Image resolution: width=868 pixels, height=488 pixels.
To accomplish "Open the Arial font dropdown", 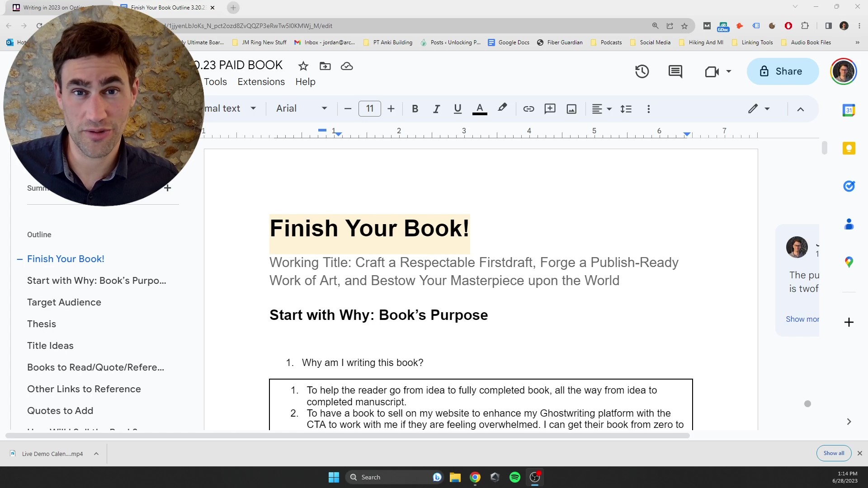I will [x=302, y=109].
